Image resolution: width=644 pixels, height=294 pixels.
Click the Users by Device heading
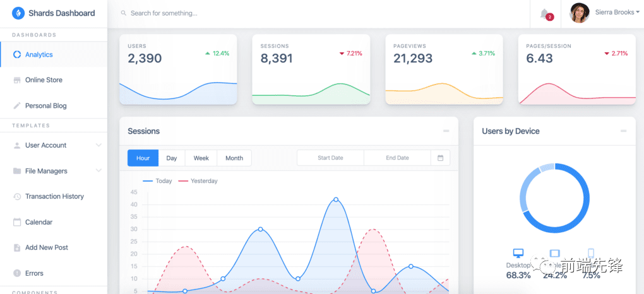511,131
